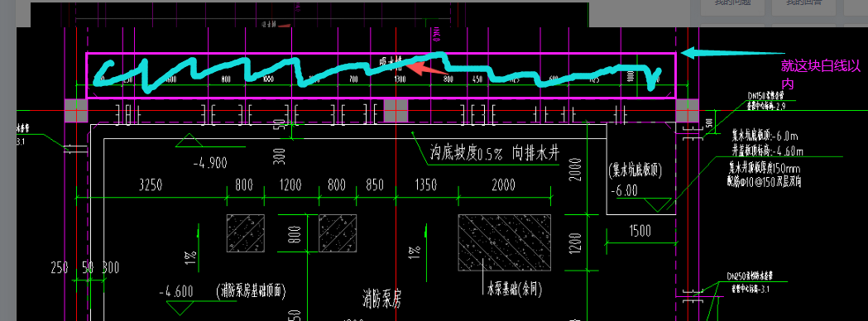Click the 集水井顶板厚度150mm note
Viewport: 868px width, 321px height.
pos(765,168)
